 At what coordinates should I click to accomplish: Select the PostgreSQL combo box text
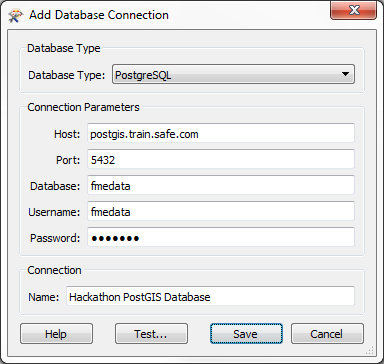(x=143, y=75)
